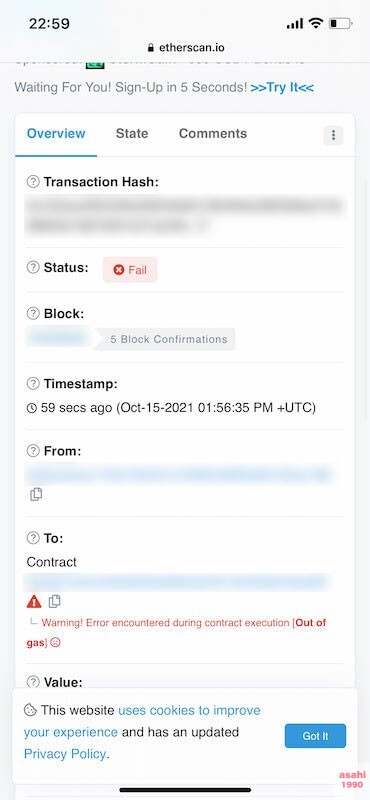
Task: Click the Timestamp help question icon
Action: 33,384
